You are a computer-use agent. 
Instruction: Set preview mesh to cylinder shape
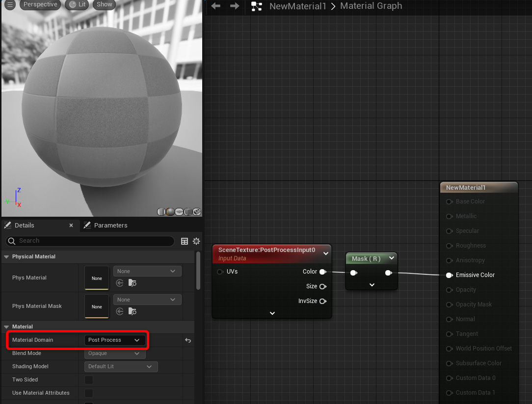pyautogui.click(x=161, y=212)
